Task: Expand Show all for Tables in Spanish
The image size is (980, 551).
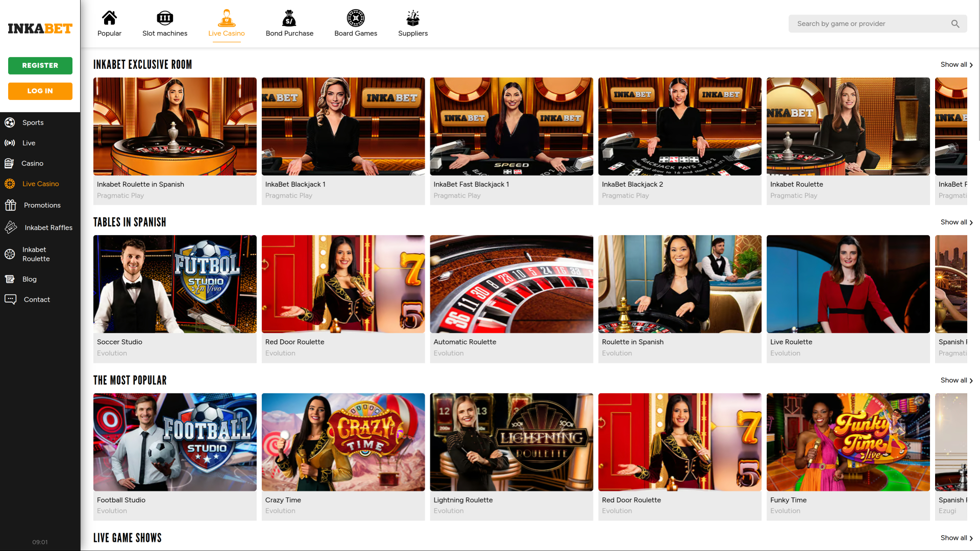Action: [x=955, y=222]
